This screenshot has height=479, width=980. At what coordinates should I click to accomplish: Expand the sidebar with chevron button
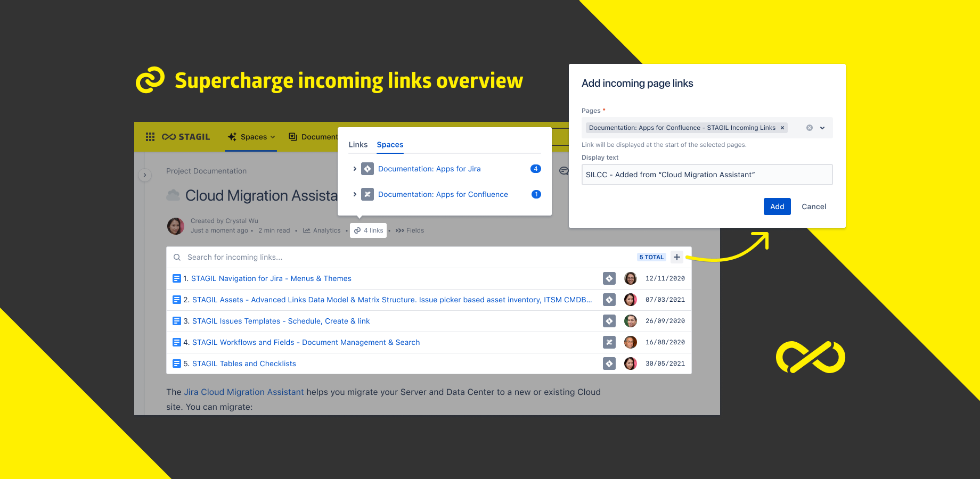(x=145, y=175)
